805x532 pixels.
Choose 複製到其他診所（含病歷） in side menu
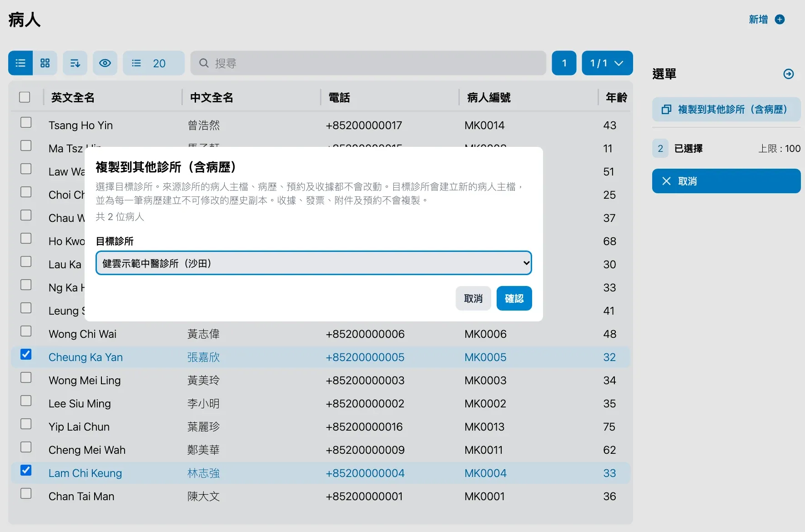pyautogui.click(x=726, y=109)
